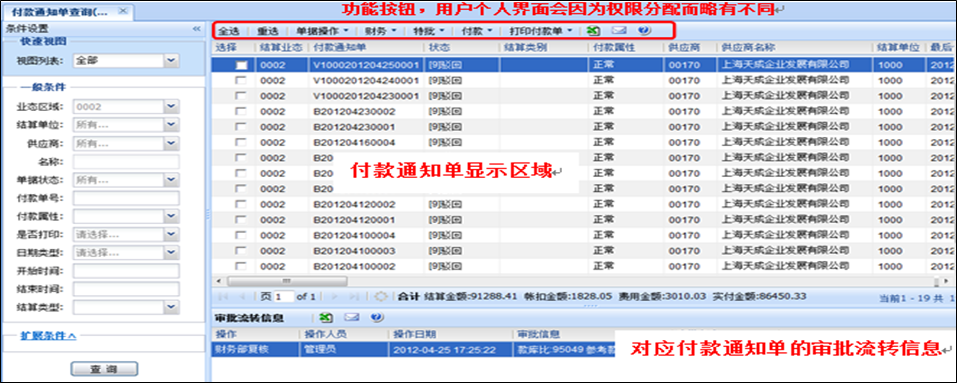The width and height of the screenshot is (957, 383).
Task: Close the 付款通知单查询 tab
Action: 123,11
